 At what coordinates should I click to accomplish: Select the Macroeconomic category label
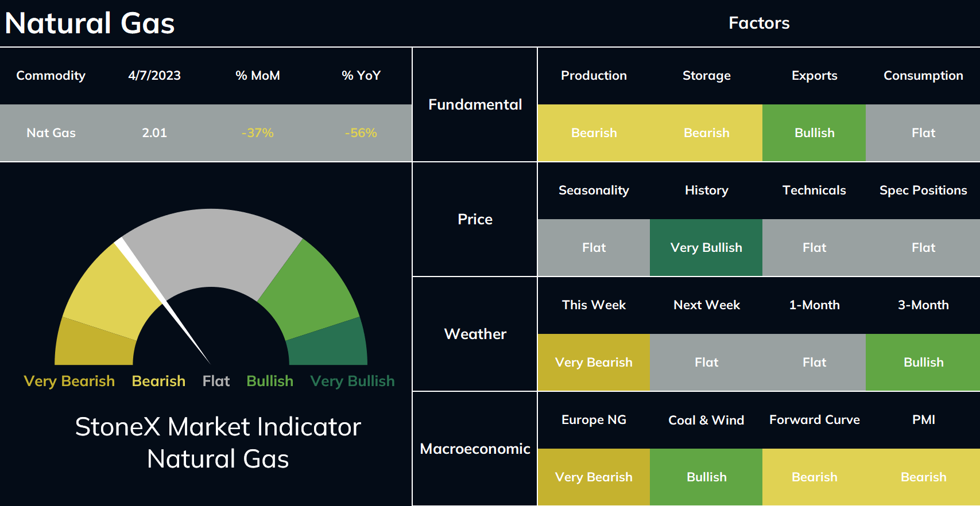pos(475,449)
